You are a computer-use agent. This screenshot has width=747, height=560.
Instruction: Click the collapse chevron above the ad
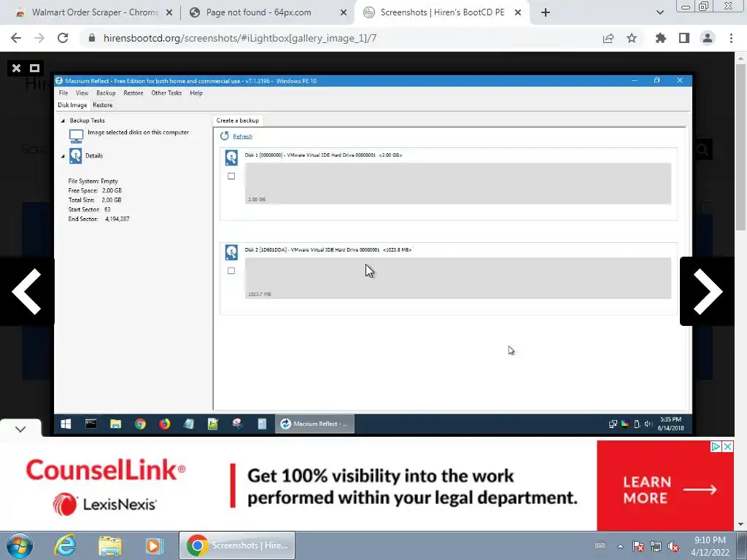[20, 429]
